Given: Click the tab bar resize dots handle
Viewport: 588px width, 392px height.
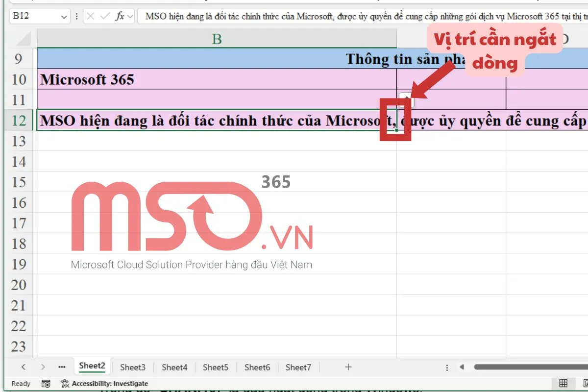Looking at the screenshot, I should pos(447,367).
